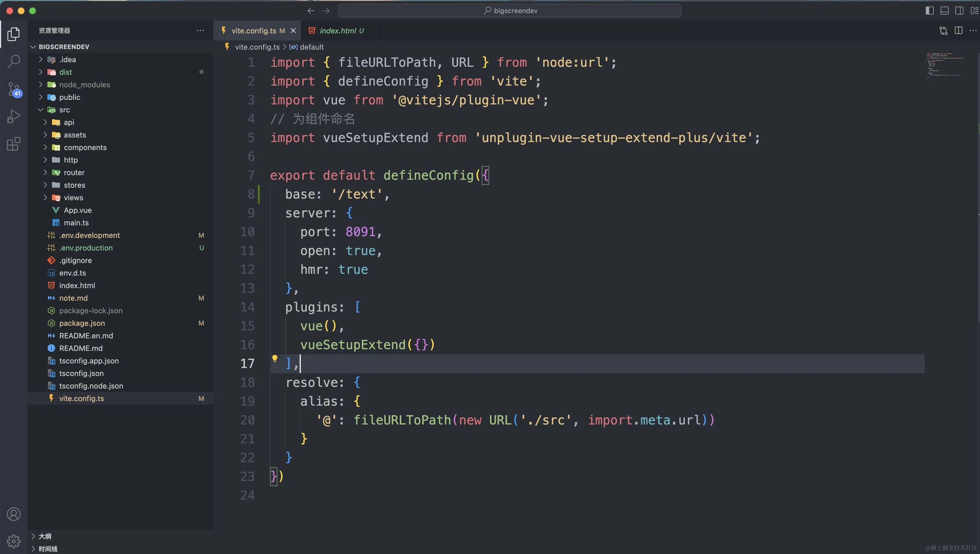This screenshot has width=980, height=554.
Task: Toggle the bottom panel visibility
Action: [944, 11]
